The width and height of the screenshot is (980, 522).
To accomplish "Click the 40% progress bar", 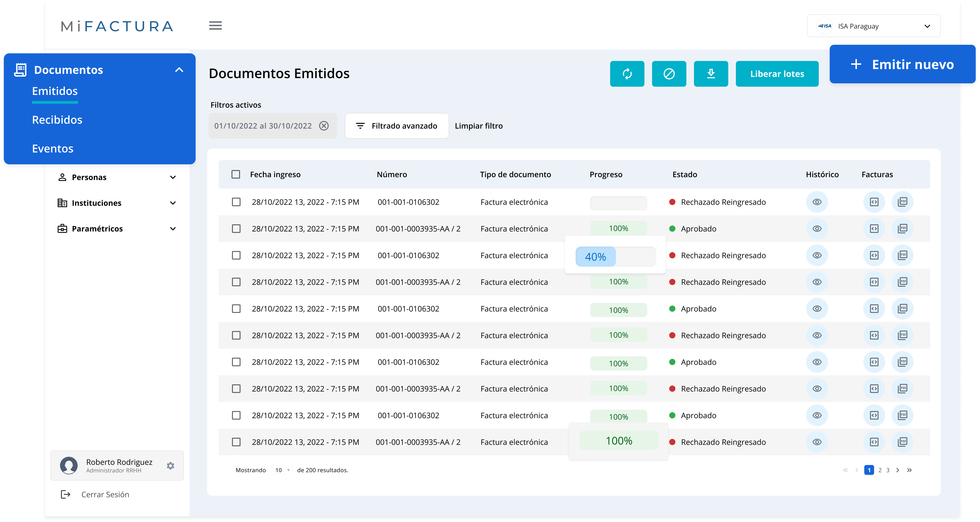I will [616, 257].
